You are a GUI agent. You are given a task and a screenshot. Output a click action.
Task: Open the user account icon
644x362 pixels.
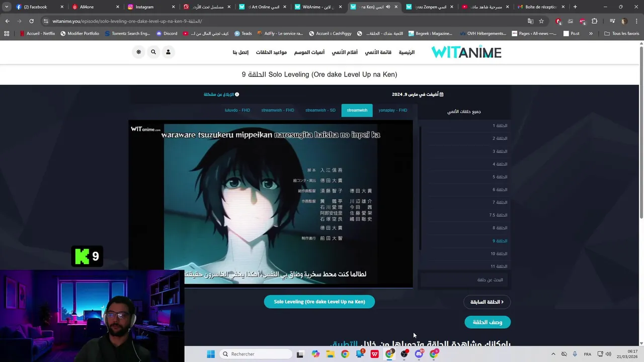pos(168,52)
